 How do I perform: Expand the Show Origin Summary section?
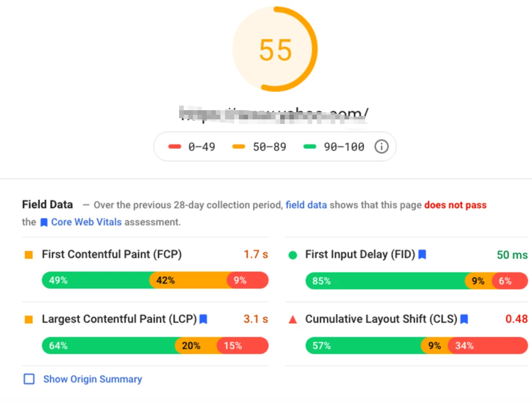point(92,379)
